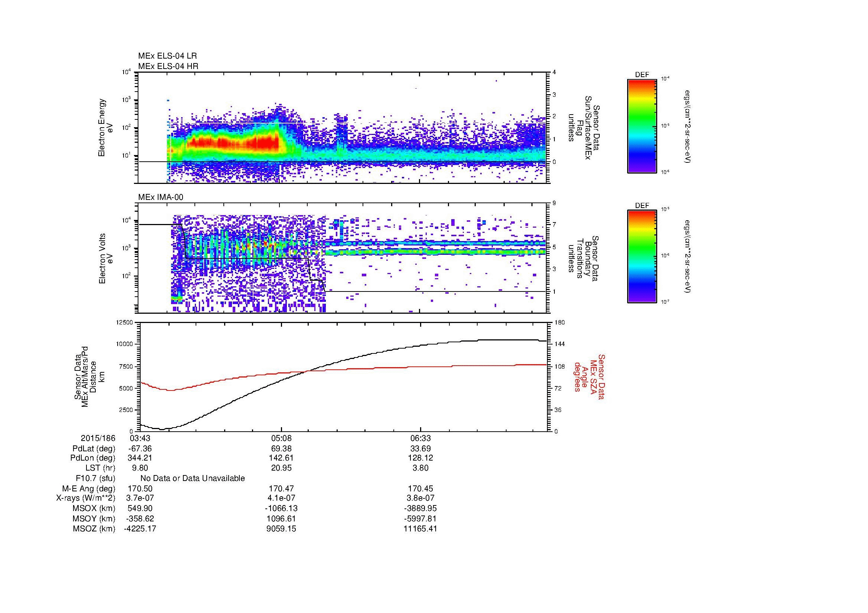Click the MSOY (km) row label
The image size is (868, 613).
(95, 518)
